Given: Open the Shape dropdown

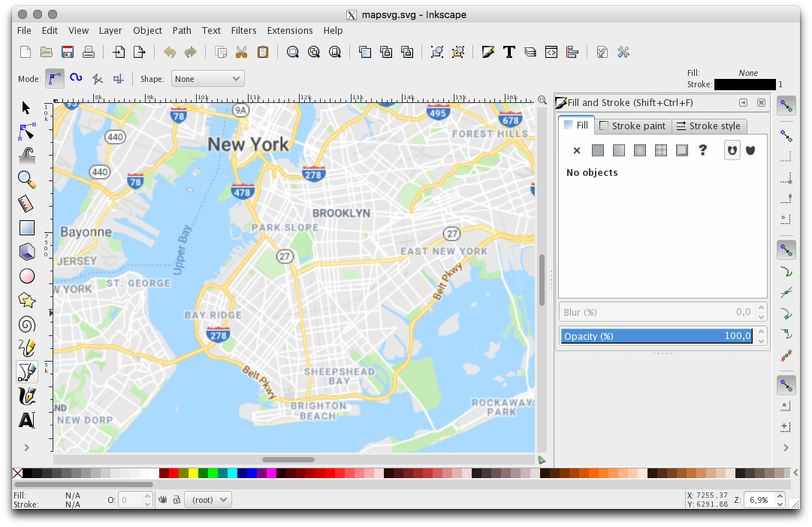Looking at the screenshot, I should 207,79.
